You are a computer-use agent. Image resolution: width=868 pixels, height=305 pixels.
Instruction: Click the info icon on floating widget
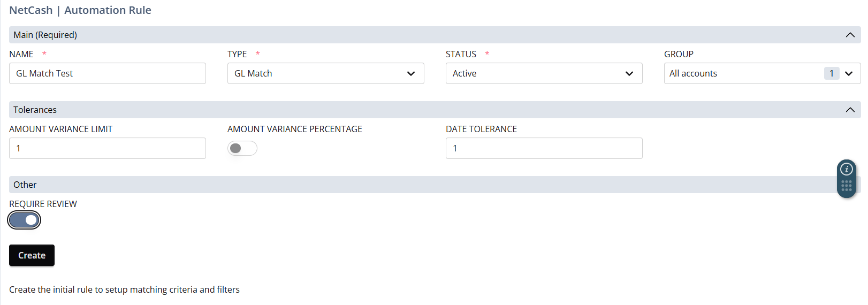click(x=847, y=169)
